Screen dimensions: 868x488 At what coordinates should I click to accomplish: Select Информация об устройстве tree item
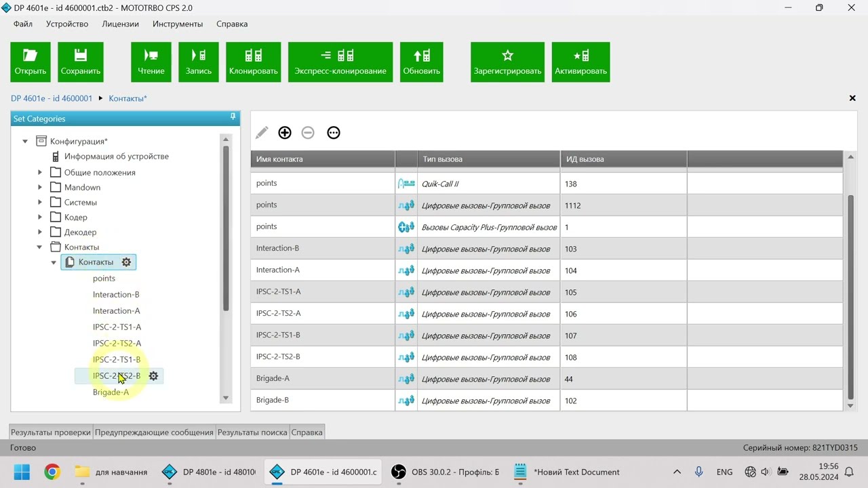click(117, 157)
